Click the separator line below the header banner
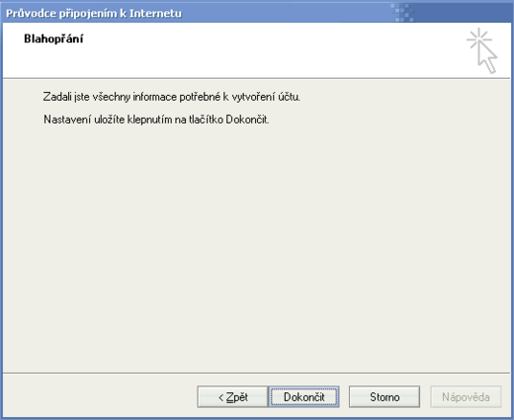514x420 pixels. tap(256, 78)
